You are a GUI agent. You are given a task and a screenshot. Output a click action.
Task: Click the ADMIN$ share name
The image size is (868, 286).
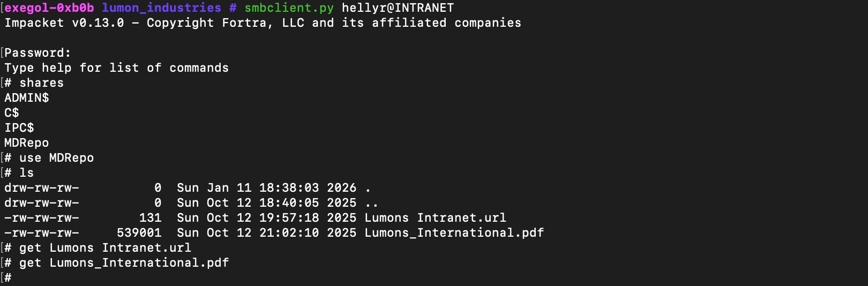tap(27, 98)
